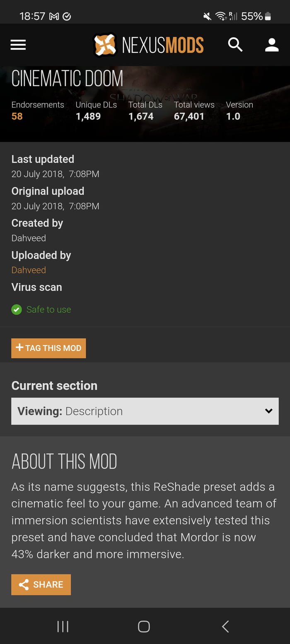
Task: Expand the Viewing: Description dropdown
Action: point(145,411)
